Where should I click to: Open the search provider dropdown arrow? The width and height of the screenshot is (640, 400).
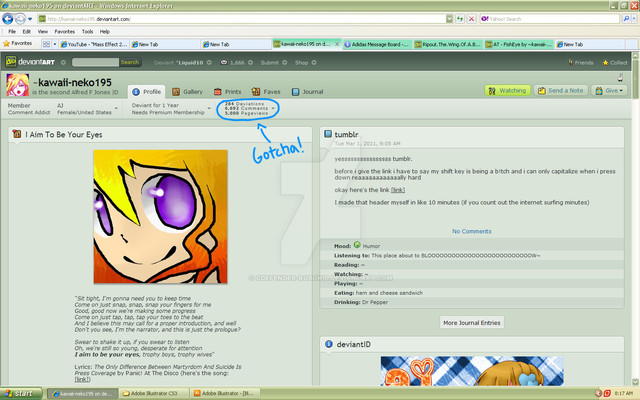pyautogui.click(x=634, y=19)
